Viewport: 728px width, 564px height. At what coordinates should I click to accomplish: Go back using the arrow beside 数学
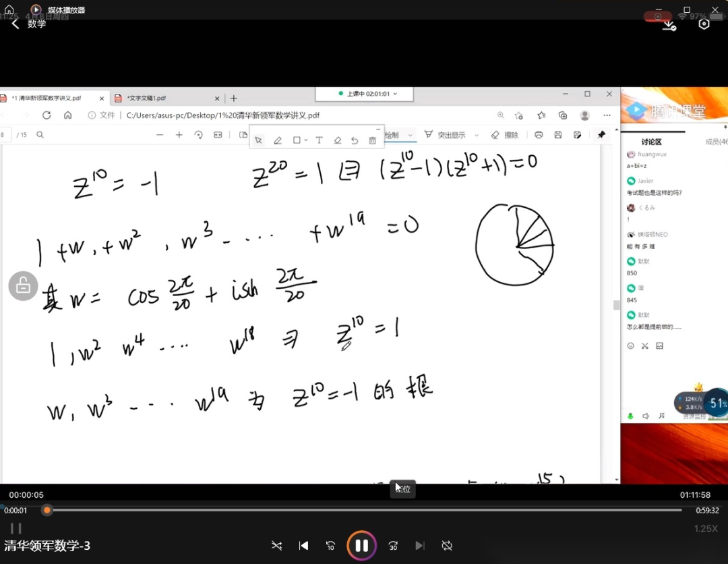point(16,24)
